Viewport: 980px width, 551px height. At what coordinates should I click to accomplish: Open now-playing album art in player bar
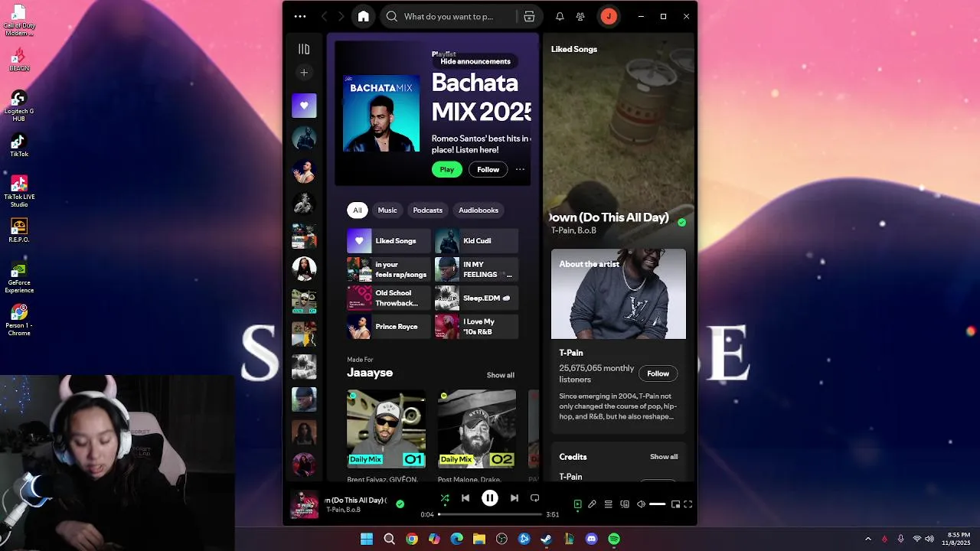tap(305, 504)
